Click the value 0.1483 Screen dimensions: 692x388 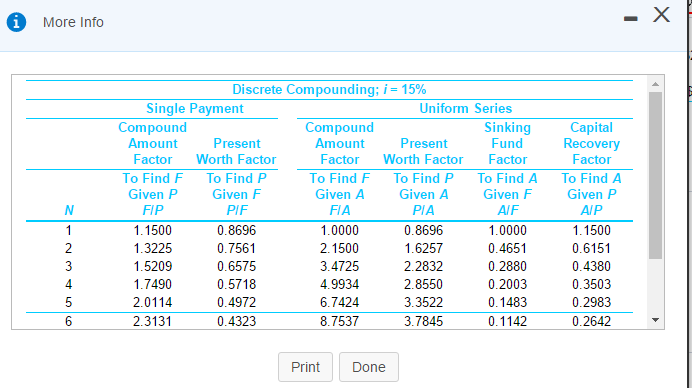pos(508,303)
